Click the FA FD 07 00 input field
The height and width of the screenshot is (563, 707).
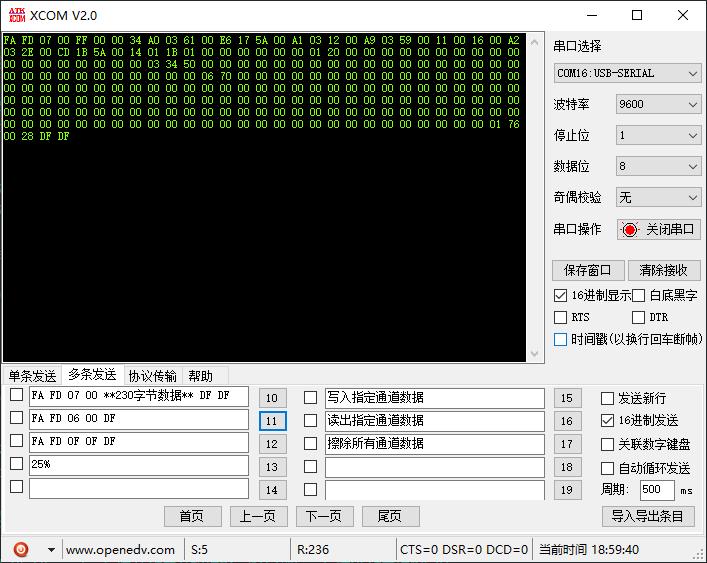[139, 396]
